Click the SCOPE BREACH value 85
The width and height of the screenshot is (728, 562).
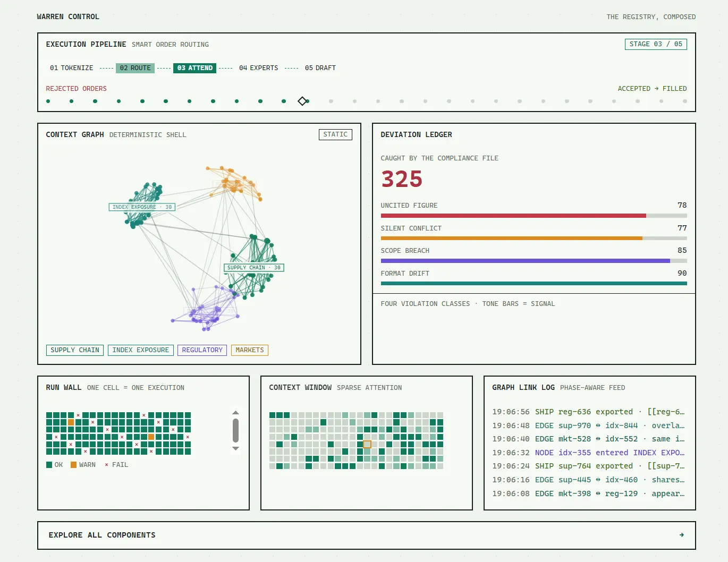click(x=682, y=250)
